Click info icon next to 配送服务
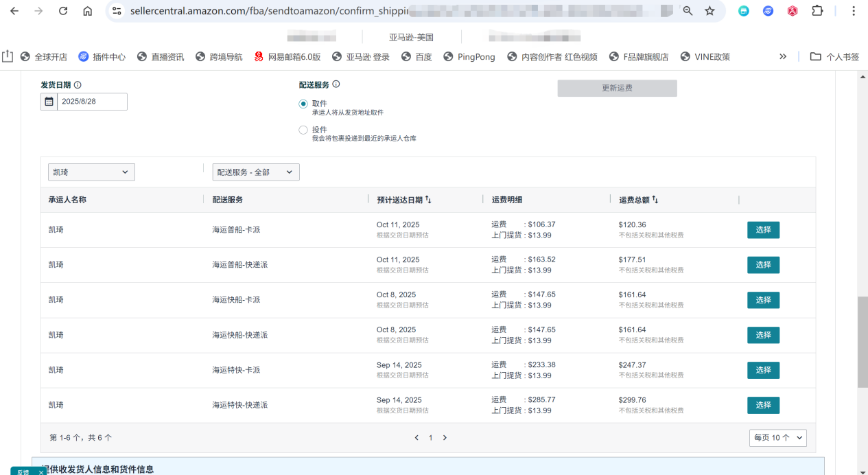868x475 pixels. tap(336, 84)
